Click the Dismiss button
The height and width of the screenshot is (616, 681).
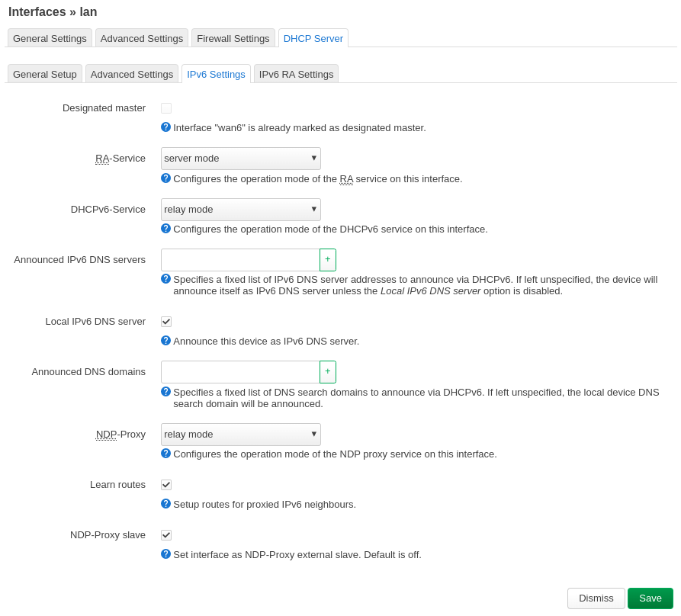(x=596, y=598)
